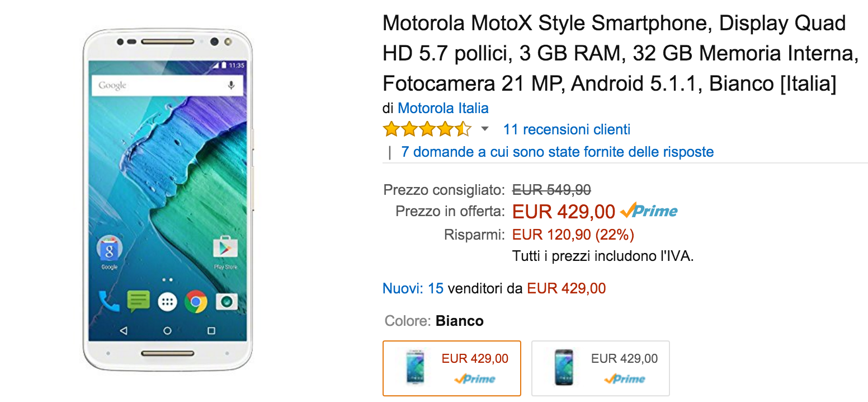Viewport: 868px width, 402px height.
Task: Click the Play Store icon on the phone
Action: coord(225,249)
